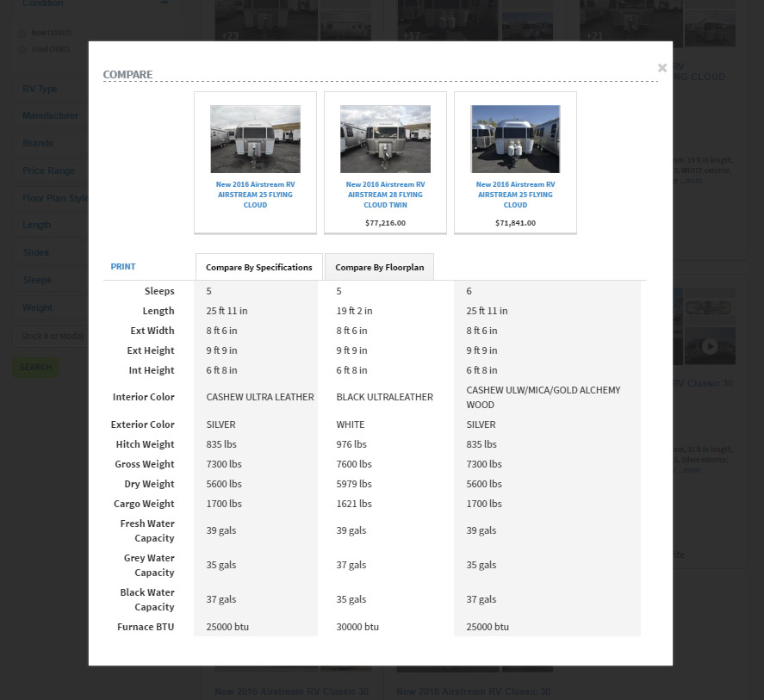This screenshot has width=764, height=700.
Task: Select the Furnace BTU row label
Action: [x=146, y=627]
